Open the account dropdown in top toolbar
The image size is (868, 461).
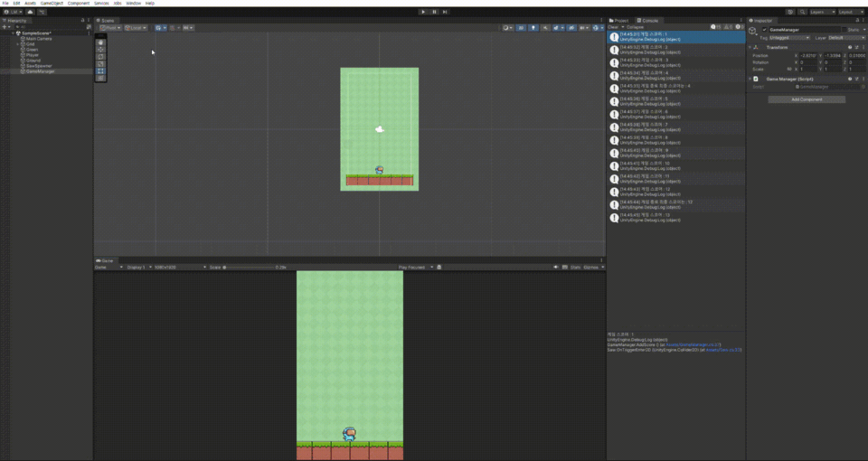point(13,12)
